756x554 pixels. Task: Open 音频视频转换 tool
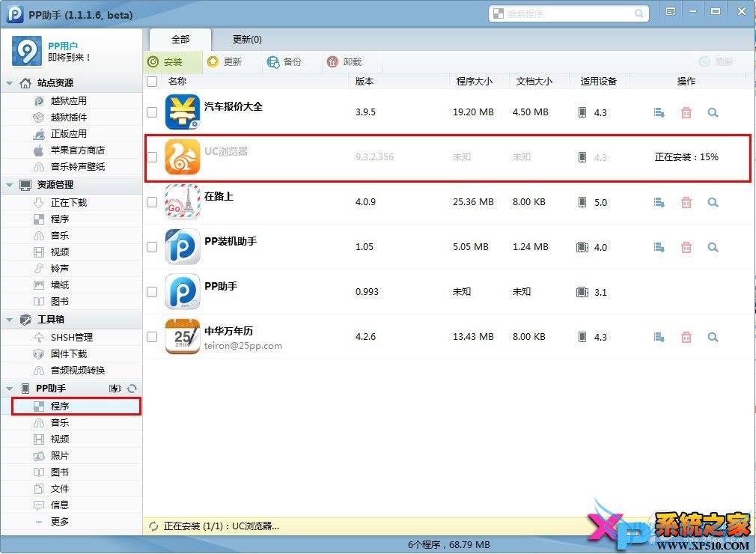click(x=77, y=371)
